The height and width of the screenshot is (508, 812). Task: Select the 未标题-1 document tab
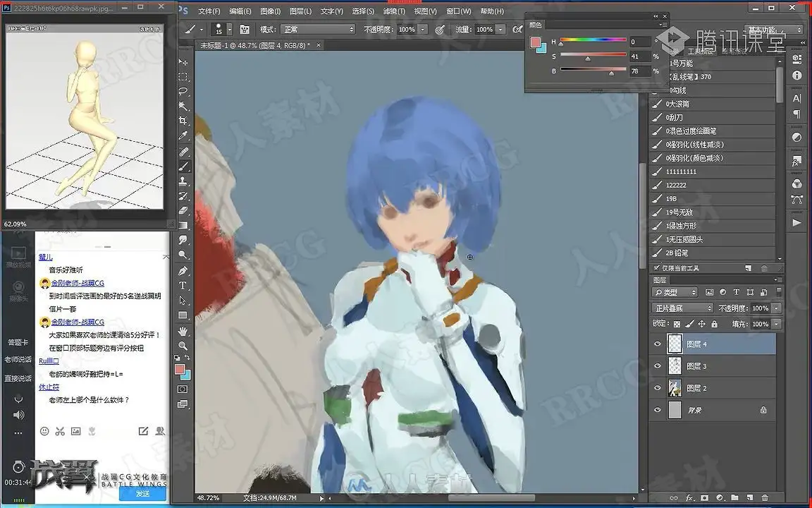pos(255,46)
